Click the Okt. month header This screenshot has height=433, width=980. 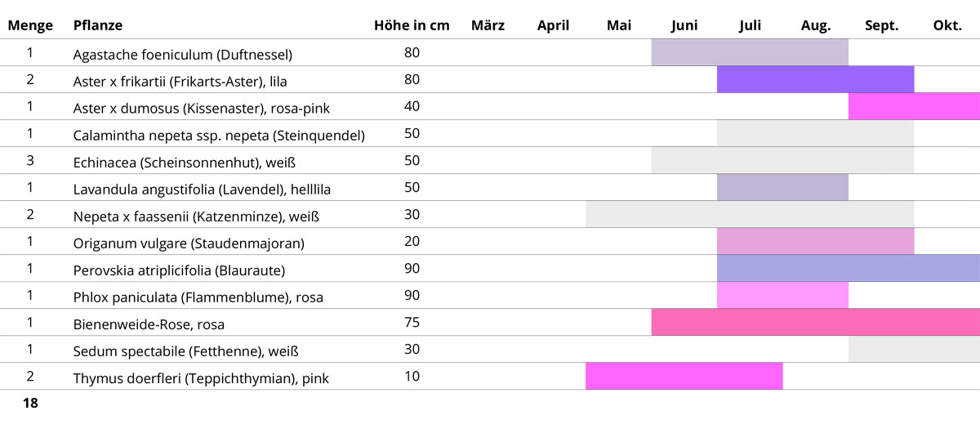947,25
